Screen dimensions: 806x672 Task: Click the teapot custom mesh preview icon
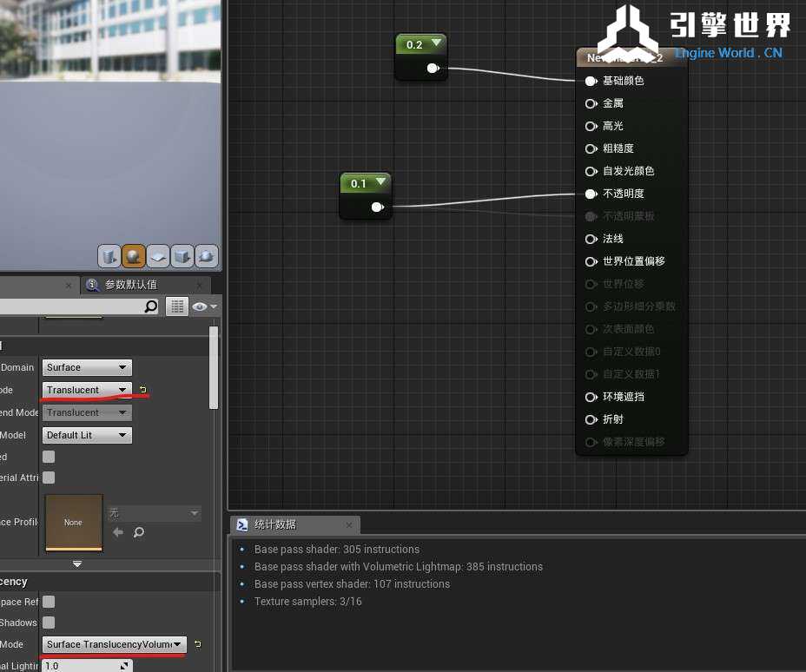(206, 256)
